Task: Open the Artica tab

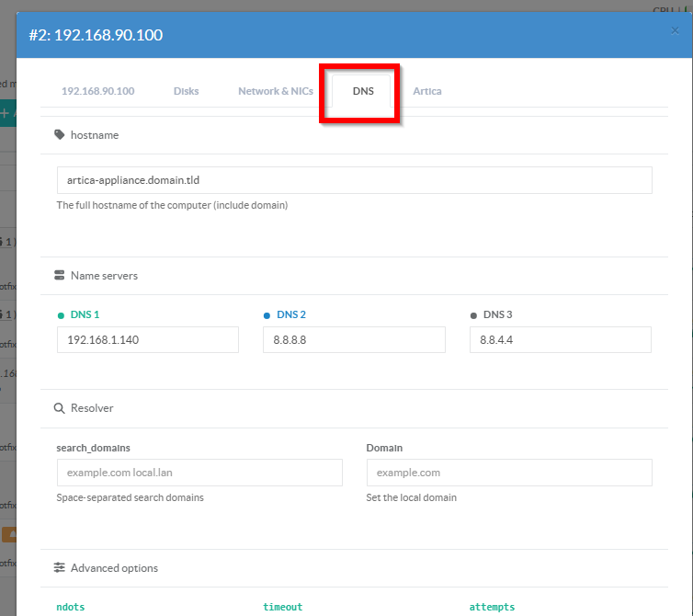Action: 426,91
